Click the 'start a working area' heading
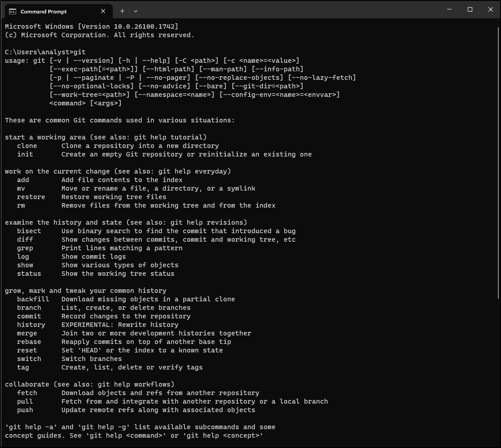Screen dimensions: 501x448 pyautogui.click(x=106, y=138)
